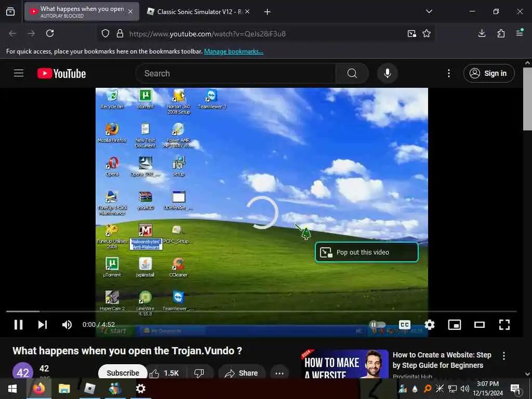Viewport: 532px width, 399px height.
Task: Start voice search with the microphone
Action: (387, 73)
